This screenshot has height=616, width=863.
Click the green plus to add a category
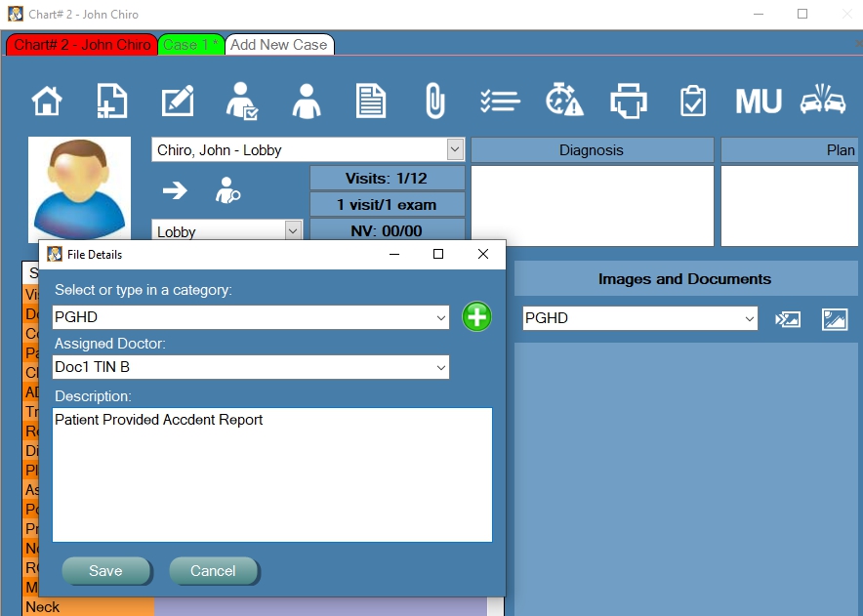click(476, 317)
